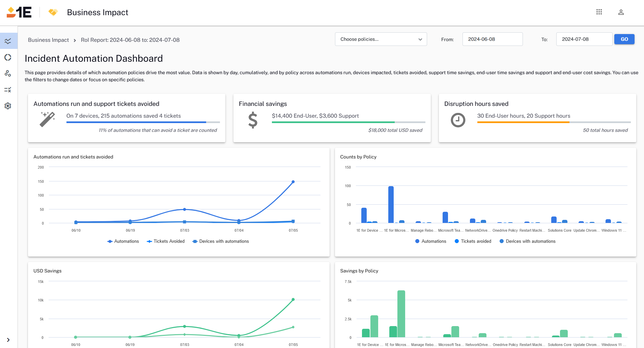Toggle Automations series in line chart legend

(x=123, y=241)
